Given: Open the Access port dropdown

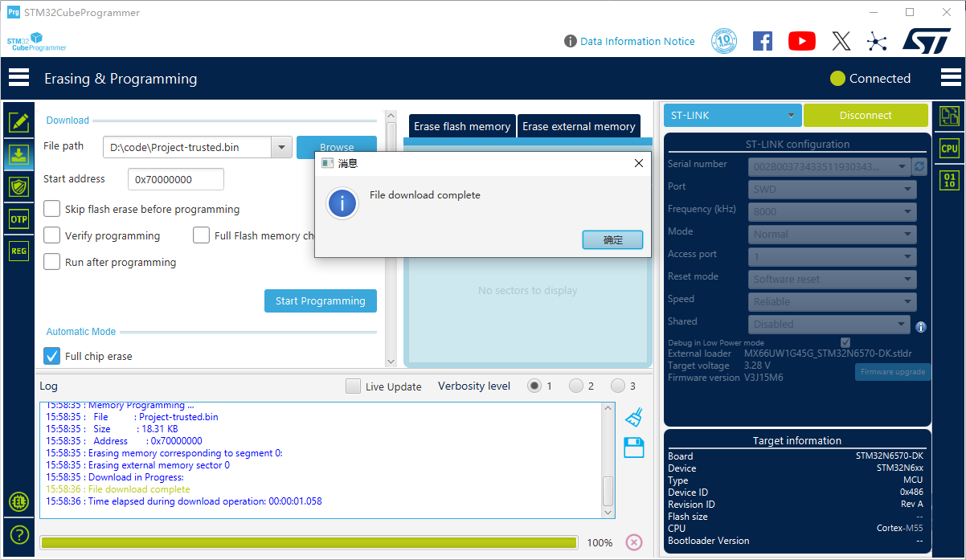Looking at the screenshot, I should (x=833, y=257).
